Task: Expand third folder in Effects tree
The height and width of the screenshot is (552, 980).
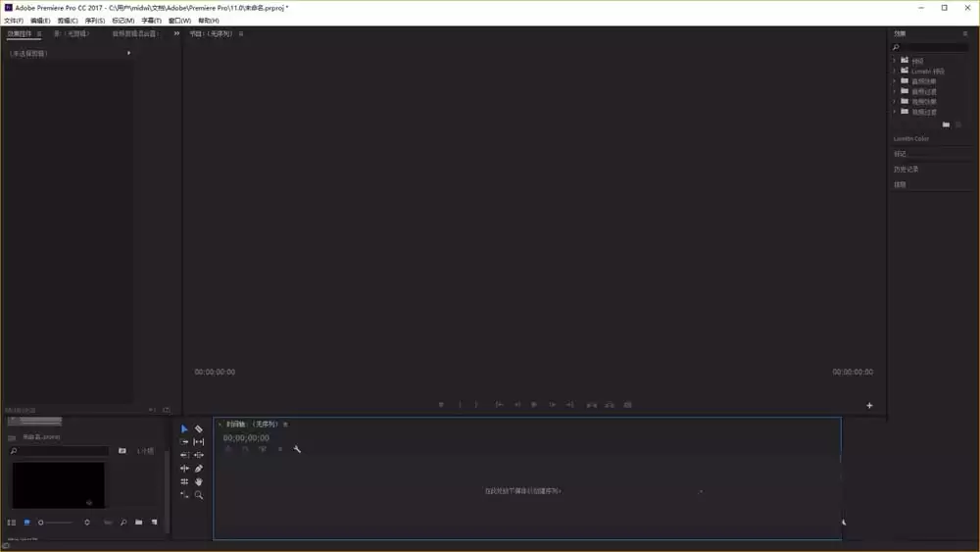Action: coord(895,81)
